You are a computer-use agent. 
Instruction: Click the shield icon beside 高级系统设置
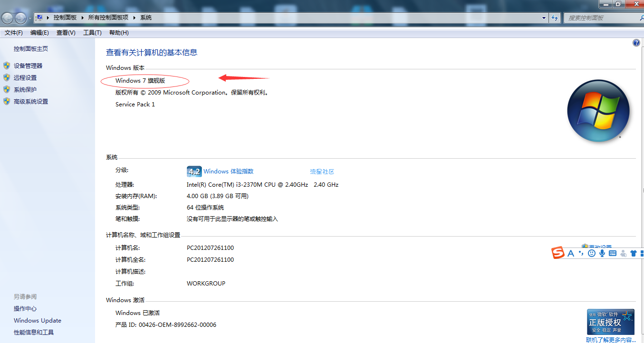[x=7, y=101]
